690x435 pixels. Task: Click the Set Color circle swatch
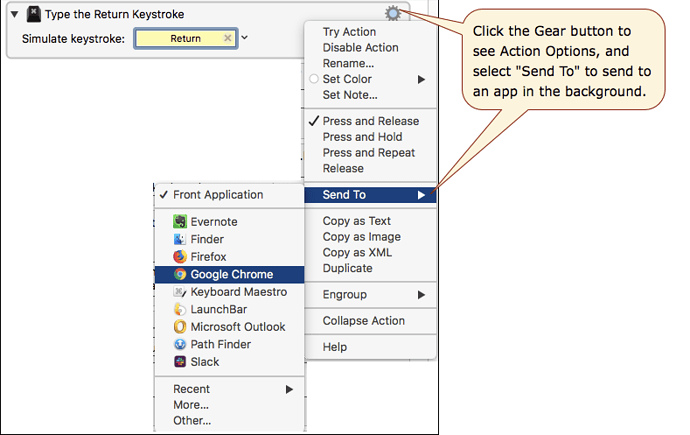point(314,79)
